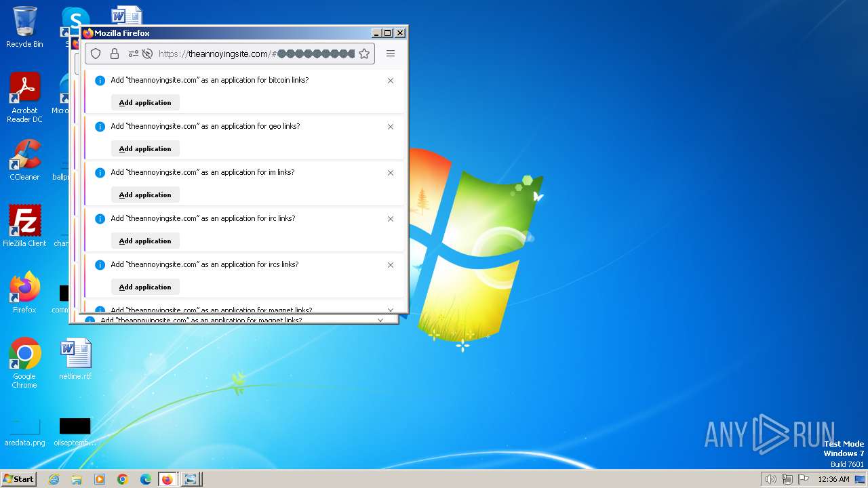This screenshot has height=488, width=868.
Task: Launch Chrome from taskbar
Action: (x=123, y=479)
